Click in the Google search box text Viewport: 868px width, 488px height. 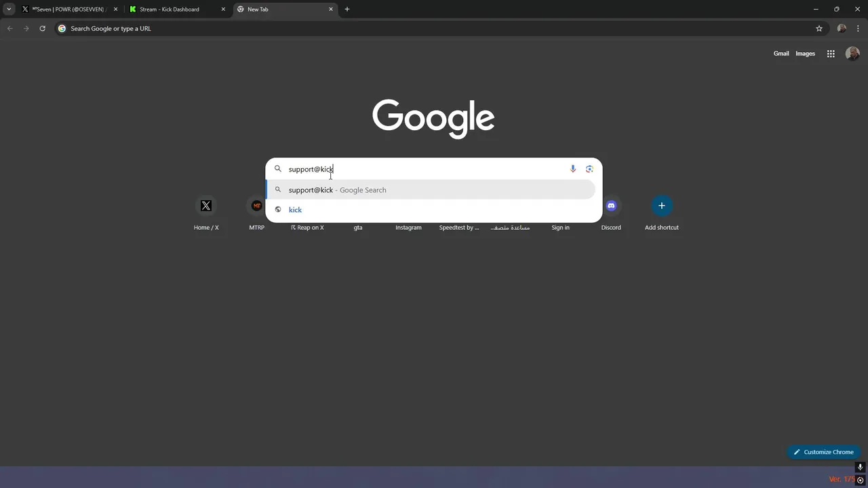coord(311,169)
